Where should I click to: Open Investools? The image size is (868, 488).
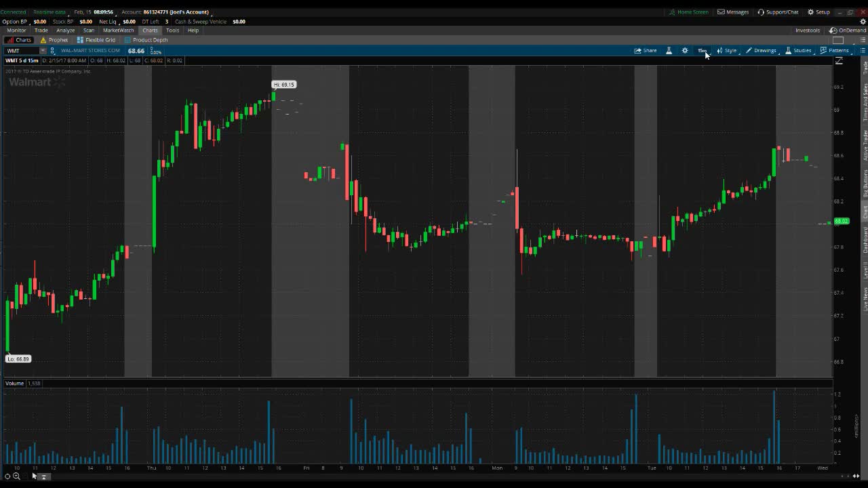808,30
